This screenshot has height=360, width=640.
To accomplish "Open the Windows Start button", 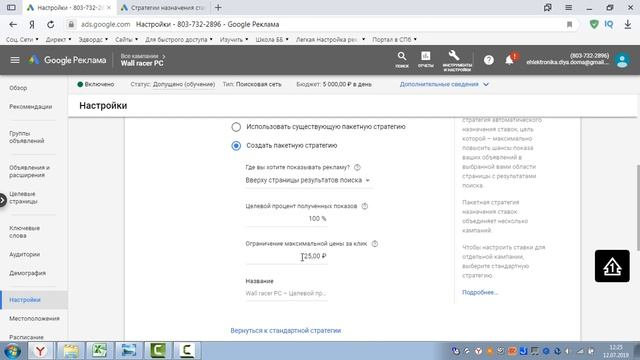I will [x=12, y=351].
